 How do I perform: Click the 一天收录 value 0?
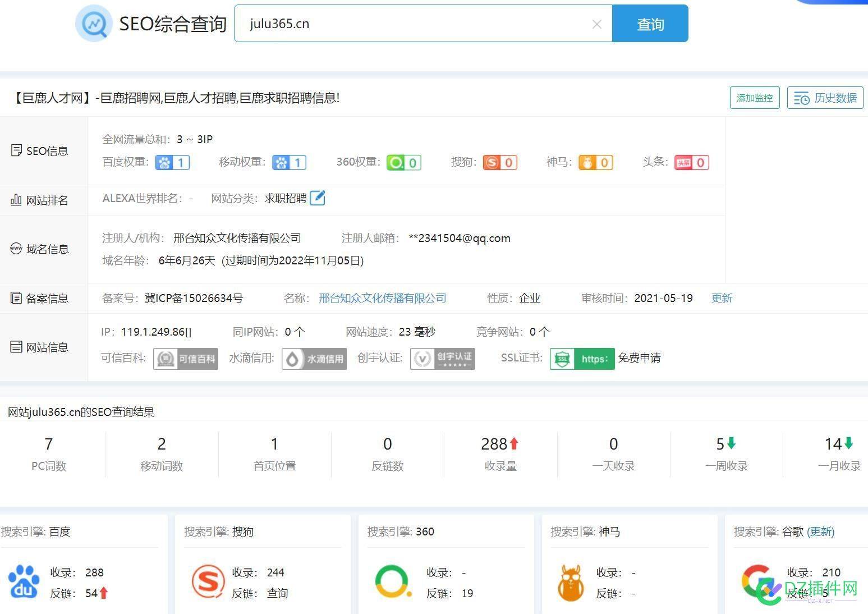614,444
